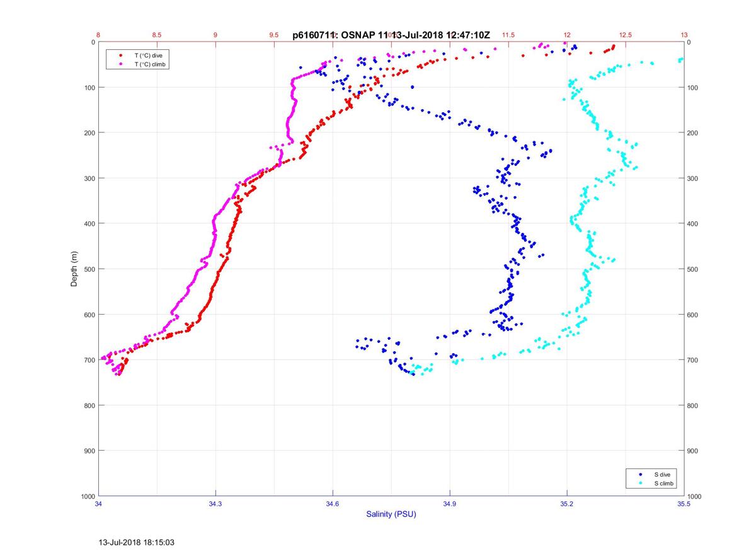Click the 800 tick on the left depth axis
The height and width of the screenshot is (558, 756).
point(89,405)
